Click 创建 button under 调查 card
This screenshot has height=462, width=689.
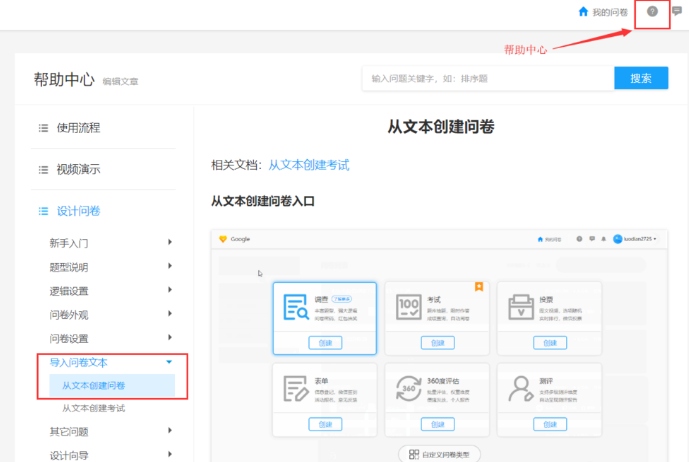tap(325, 343)
